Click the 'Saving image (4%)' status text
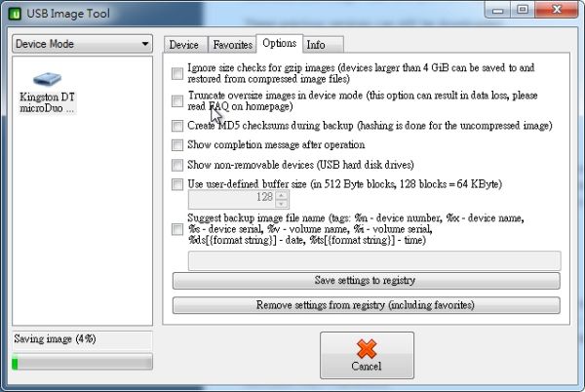 point(55,339)
